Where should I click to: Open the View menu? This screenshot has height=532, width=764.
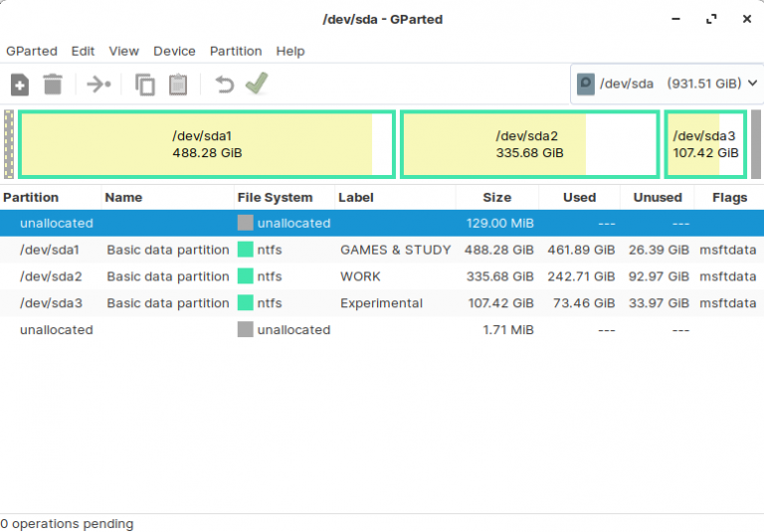[x=124, y=51]
